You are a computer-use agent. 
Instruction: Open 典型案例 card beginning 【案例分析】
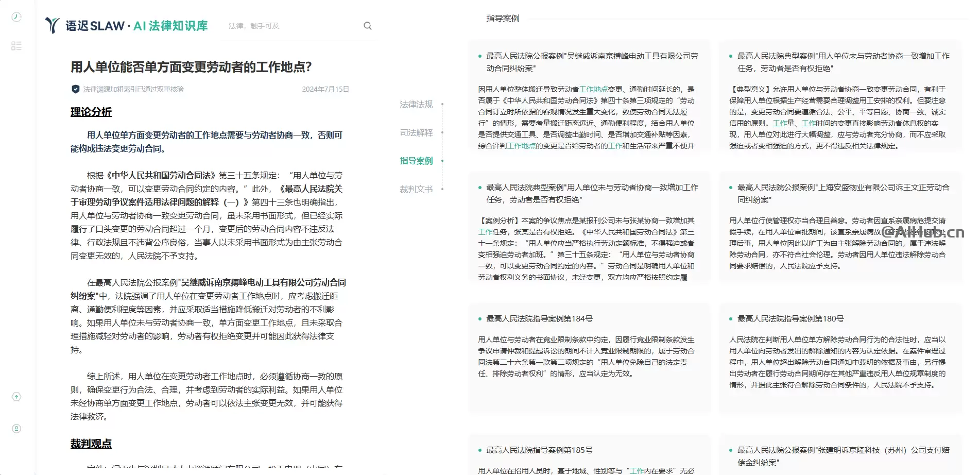tap(589, 227)
